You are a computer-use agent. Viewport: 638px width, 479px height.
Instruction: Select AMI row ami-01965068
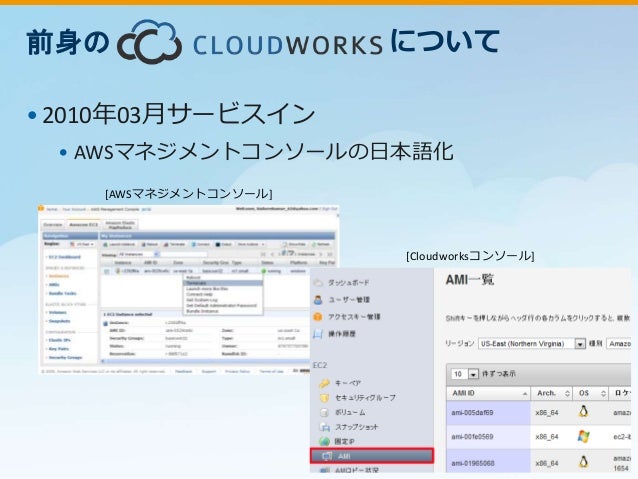pyautogui.click(x=539, y=461)
